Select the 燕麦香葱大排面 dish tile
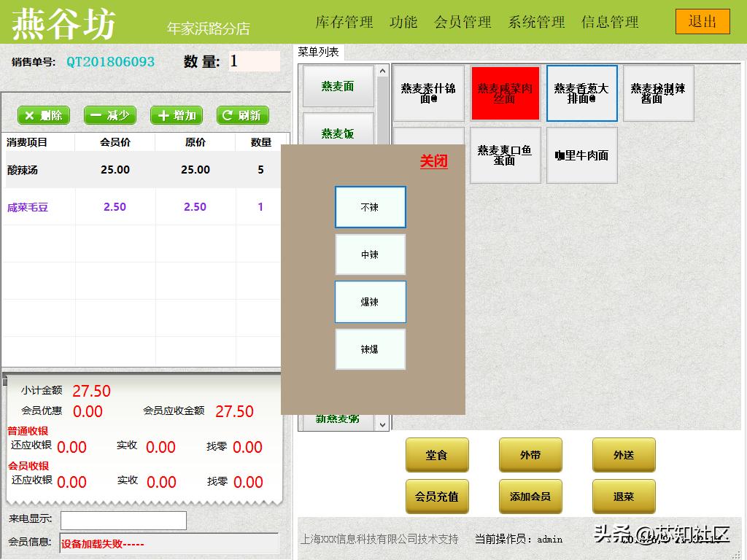Image resolution: width=747 pixels, height=560 pixels. pos(581,93)
